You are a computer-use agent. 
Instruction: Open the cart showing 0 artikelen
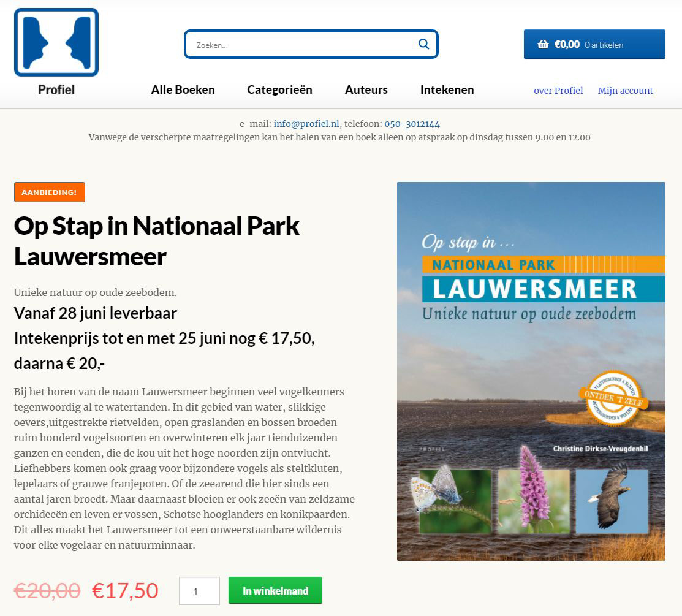[594, 44]
